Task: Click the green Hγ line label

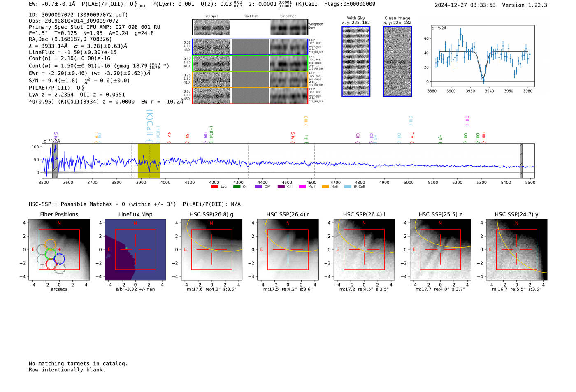Action: point(307,139)
